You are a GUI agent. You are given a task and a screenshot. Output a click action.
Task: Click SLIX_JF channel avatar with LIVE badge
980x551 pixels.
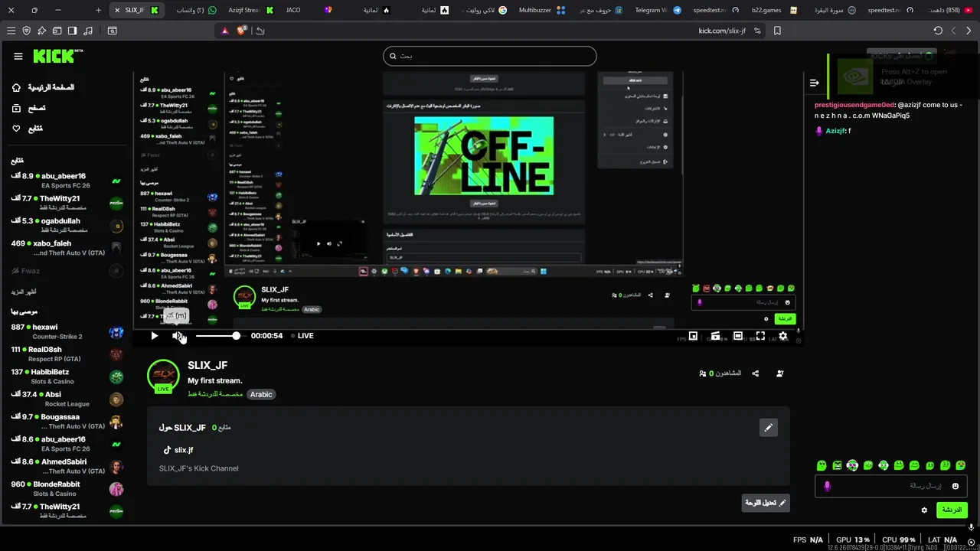click(163, 376)
